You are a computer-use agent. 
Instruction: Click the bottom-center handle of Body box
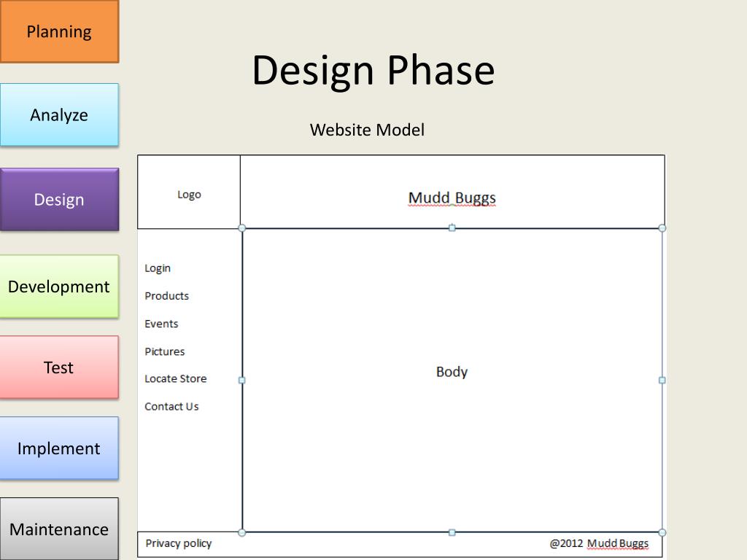coord(452,532)
